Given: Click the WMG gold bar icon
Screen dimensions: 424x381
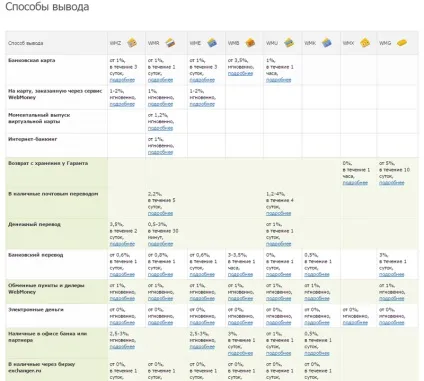Looking at the screenshot, I should [402, 43].
